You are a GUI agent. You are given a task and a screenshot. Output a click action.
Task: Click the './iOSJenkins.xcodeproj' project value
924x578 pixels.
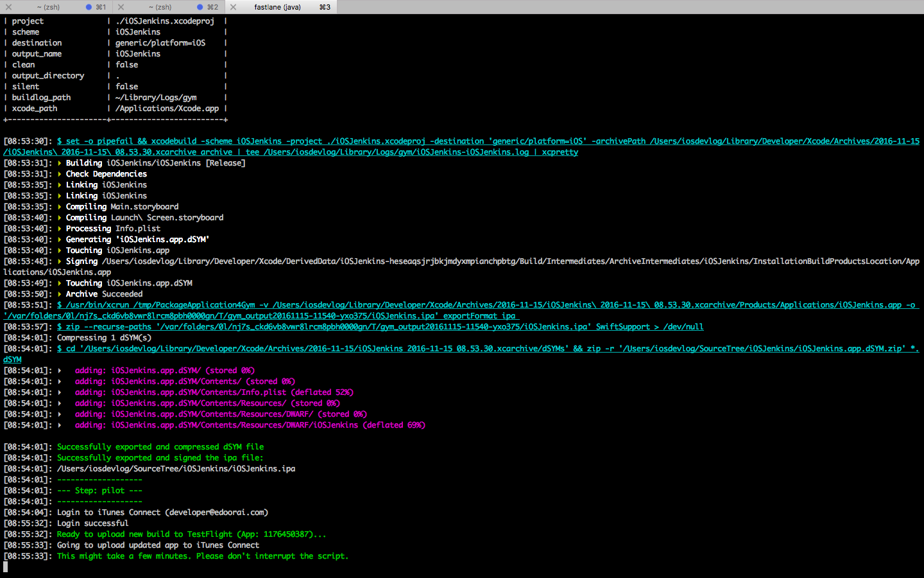(x=165, y=21)
